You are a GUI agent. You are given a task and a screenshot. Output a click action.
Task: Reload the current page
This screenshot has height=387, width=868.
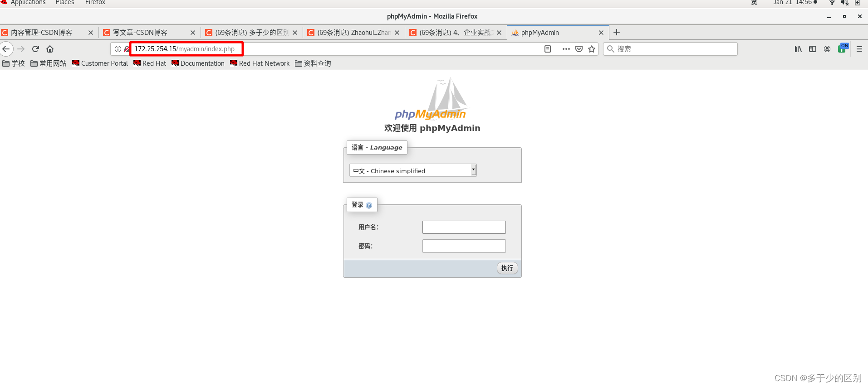[x=35, y=49]
